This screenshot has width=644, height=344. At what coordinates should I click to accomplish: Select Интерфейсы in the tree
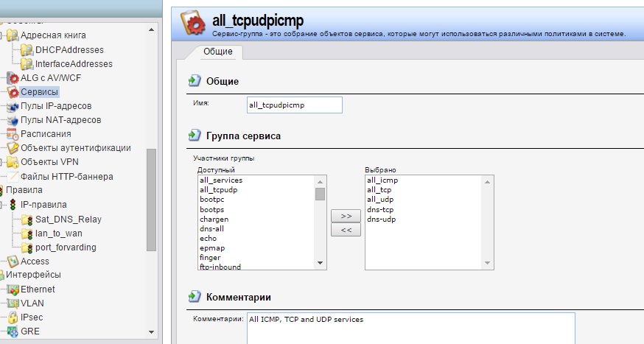(x=33, y=275)
